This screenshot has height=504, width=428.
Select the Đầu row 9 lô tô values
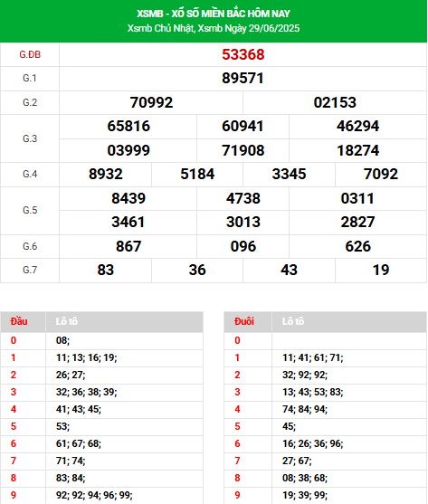click(94, 495)
